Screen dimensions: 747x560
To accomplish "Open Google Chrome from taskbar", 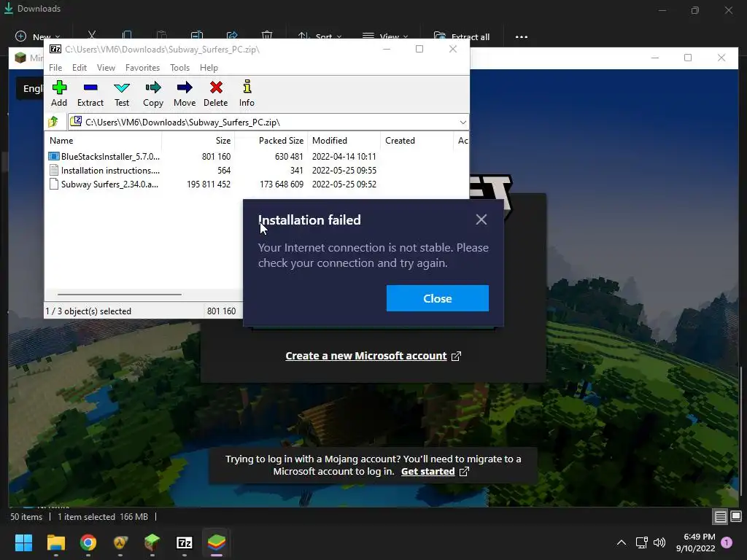I will click(88, 542).
